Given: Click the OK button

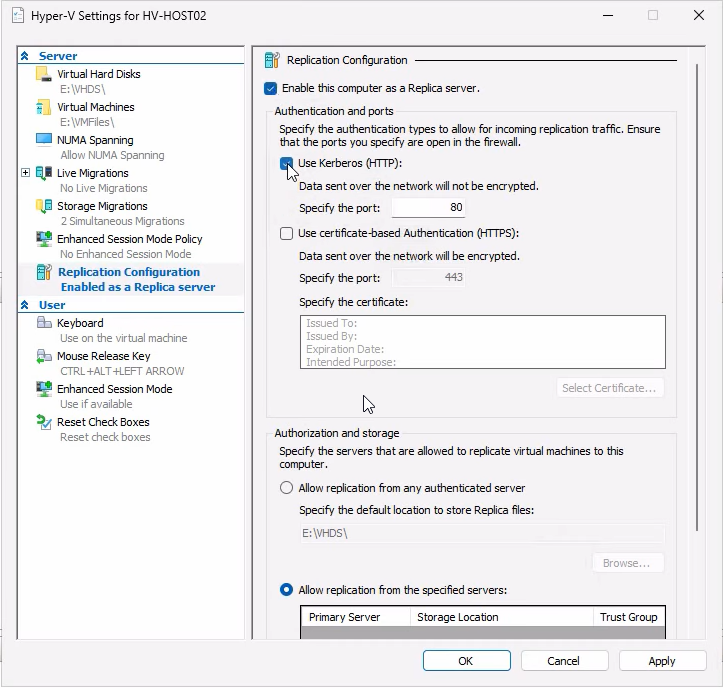Looking at the screenshot, I should tap(467, 661).
